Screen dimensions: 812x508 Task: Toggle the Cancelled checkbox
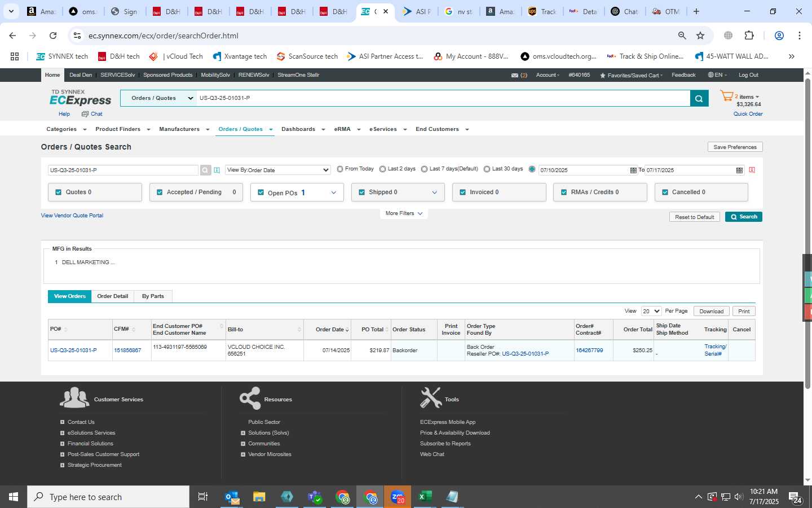[x=665, y=192]
